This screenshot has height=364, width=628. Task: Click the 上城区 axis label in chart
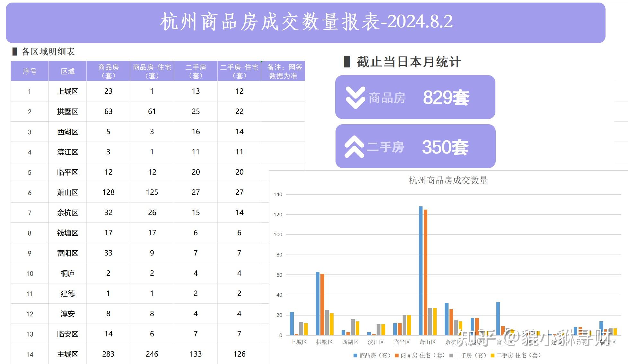[x=299, y=342]
